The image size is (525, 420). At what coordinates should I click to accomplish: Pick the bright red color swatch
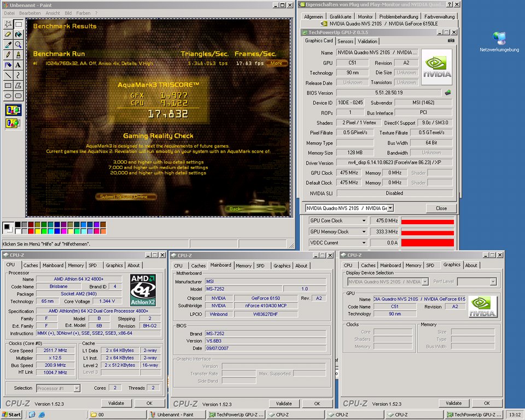(31, 231)
